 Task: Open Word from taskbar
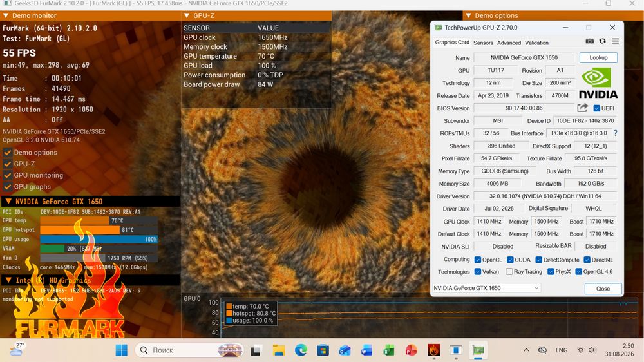coord(366,350)
